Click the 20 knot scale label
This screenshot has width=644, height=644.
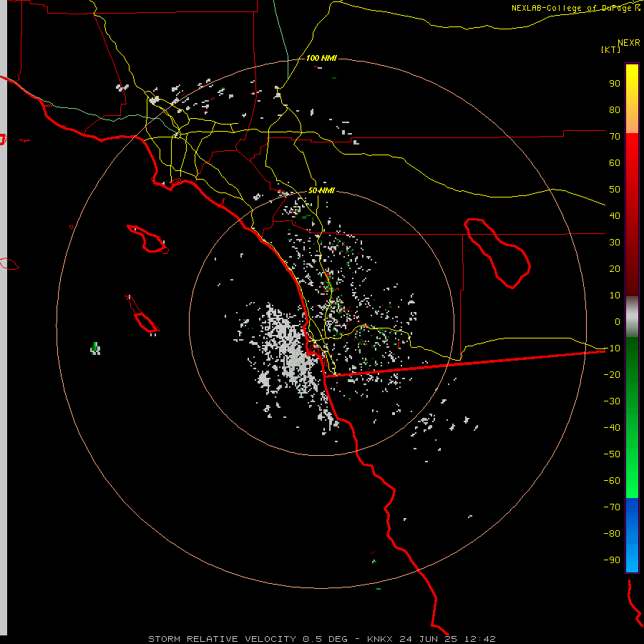(x=615, y=268)
